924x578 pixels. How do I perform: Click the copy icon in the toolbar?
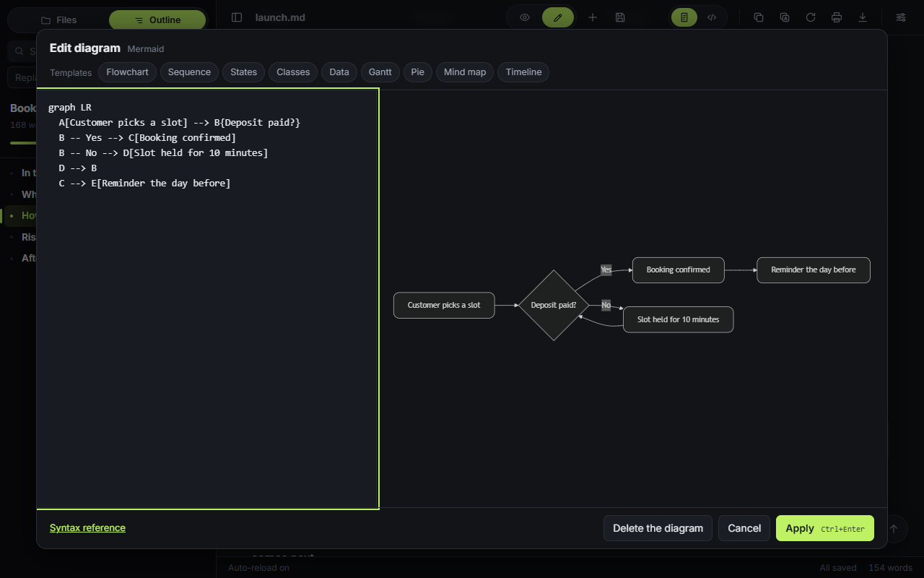pos(759,17)
